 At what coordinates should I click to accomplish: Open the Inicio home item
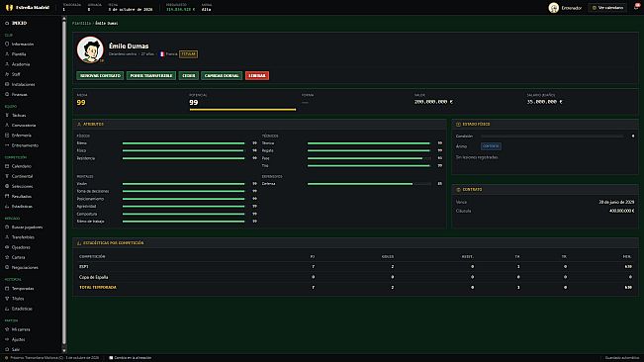17,23
